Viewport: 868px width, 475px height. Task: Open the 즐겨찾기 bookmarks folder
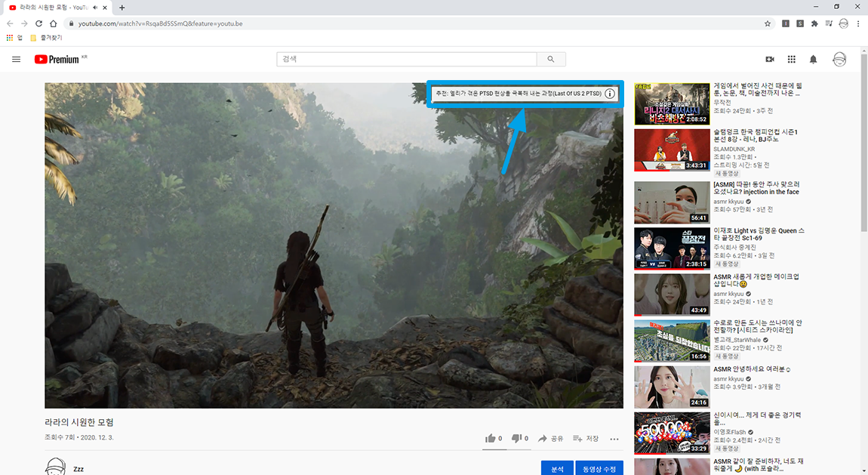(46, 38)
